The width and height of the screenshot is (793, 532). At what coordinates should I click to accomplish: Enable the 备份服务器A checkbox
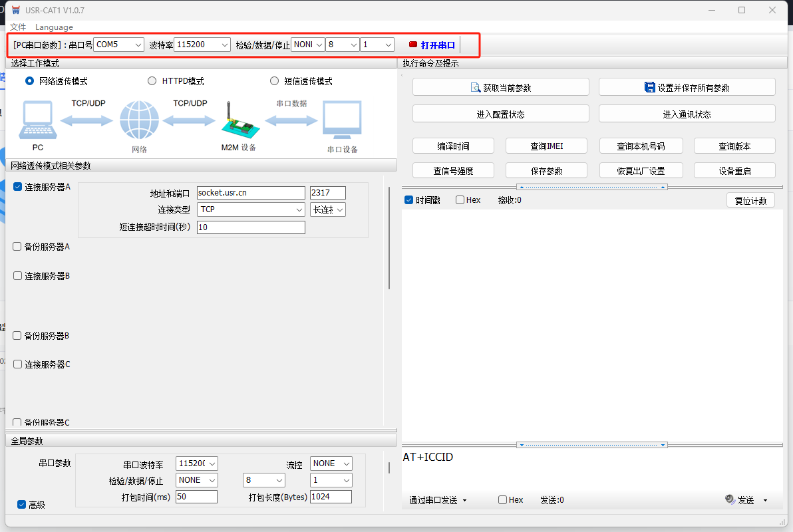17,247
